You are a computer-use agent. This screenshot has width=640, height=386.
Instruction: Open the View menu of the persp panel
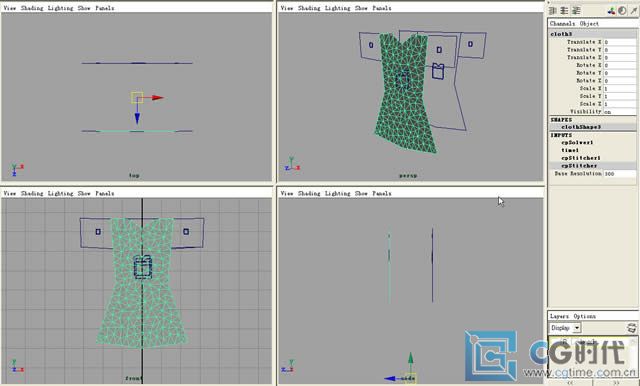point(287,8)
